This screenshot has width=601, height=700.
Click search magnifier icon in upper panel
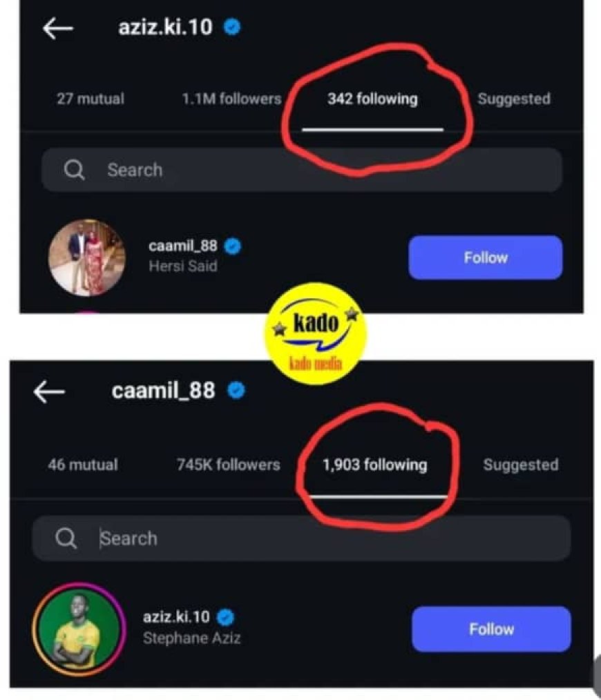click(x=74, y=170)
